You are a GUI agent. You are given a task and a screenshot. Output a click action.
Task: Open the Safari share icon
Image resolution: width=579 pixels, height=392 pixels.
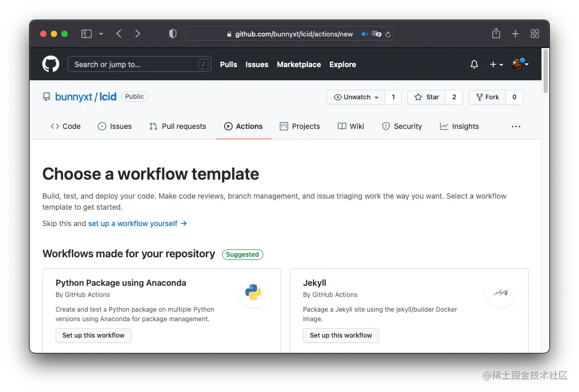(x=495, y=33)
